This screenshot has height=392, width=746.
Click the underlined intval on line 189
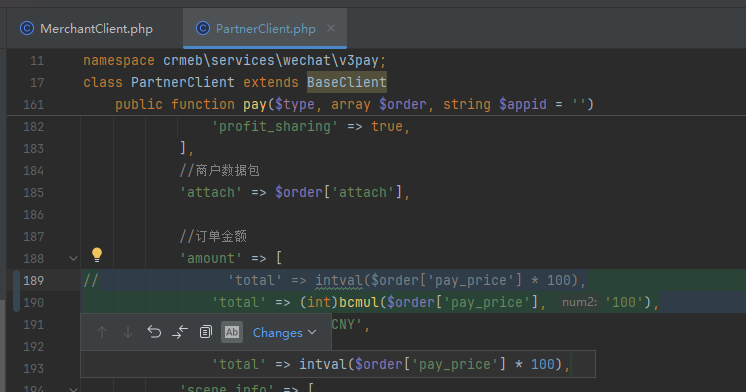[x=339, y=280]
